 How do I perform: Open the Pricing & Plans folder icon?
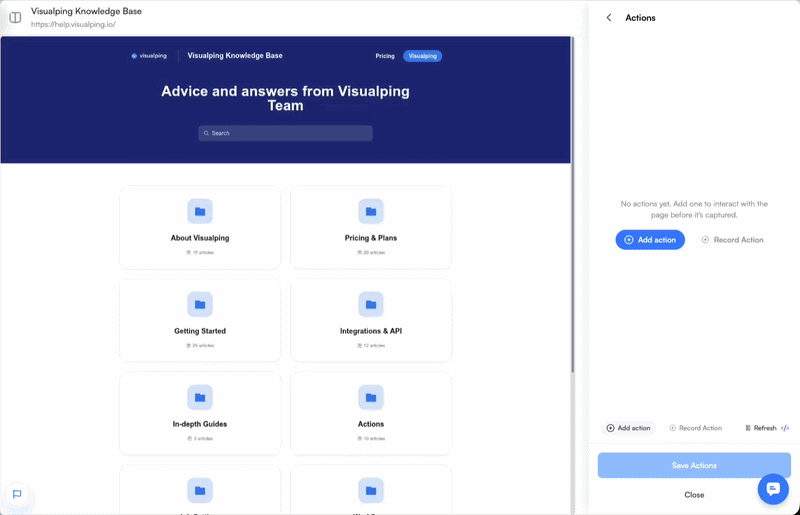(x=371, y=211)
